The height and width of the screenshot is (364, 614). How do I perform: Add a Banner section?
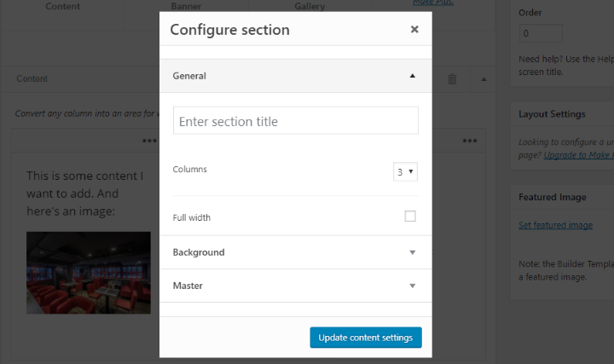[186, 6]
